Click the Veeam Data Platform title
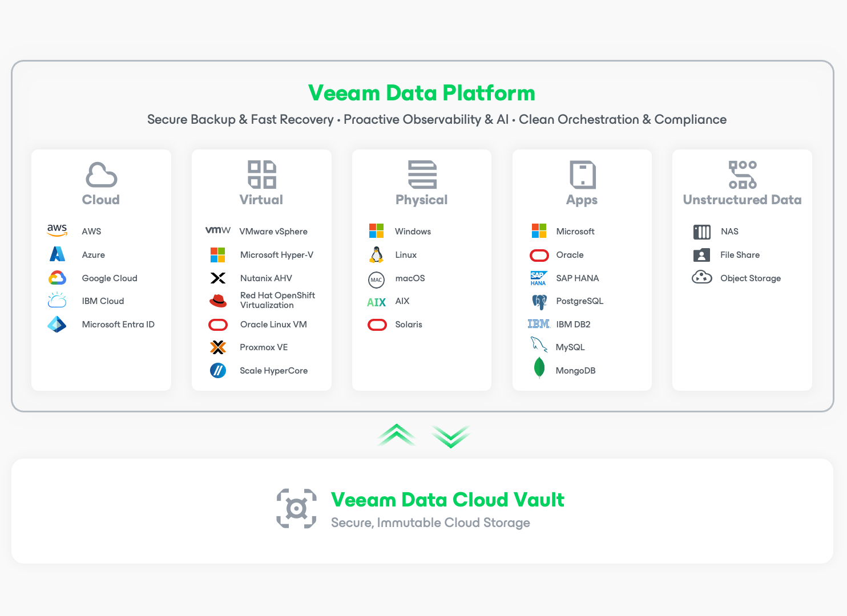 [422, 93]
